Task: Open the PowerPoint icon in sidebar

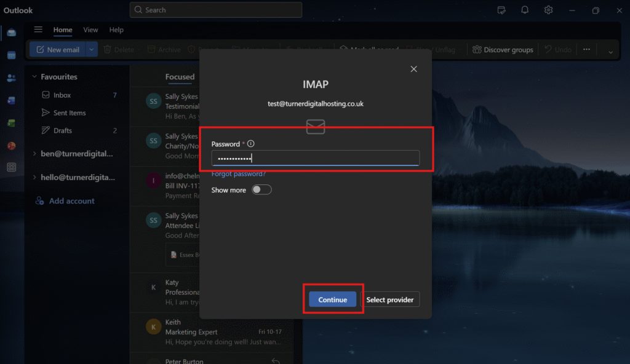Action: point(11,146)
